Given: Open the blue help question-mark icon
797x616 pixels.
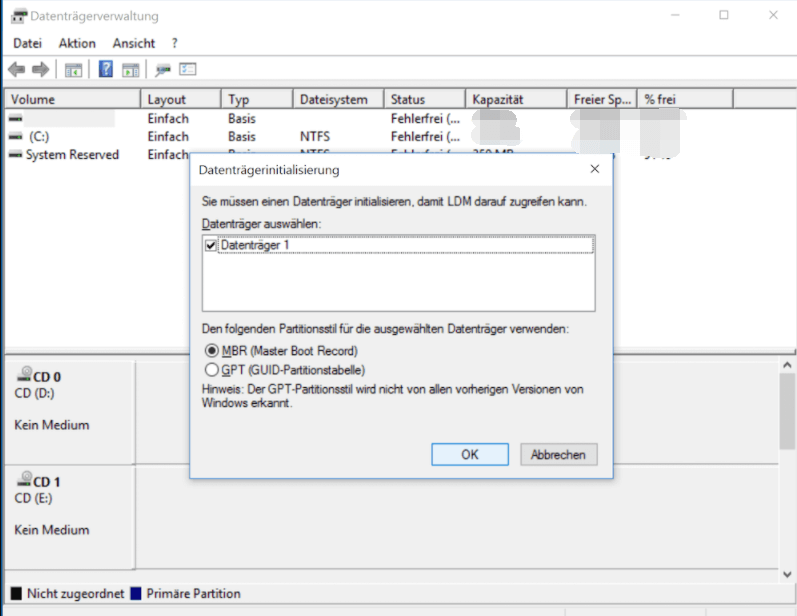Looking at the screenshot, I should click(x=106, y=69).
